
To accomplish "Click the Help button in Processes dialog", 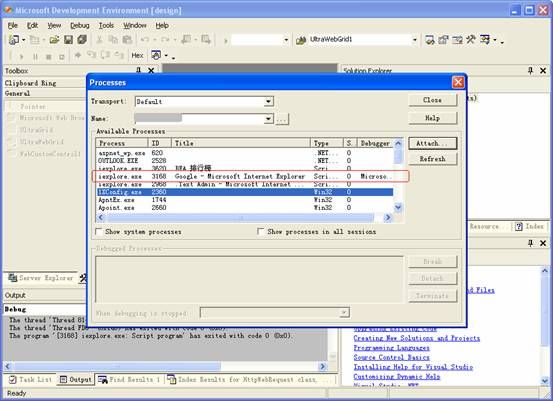I will point(432,118).
